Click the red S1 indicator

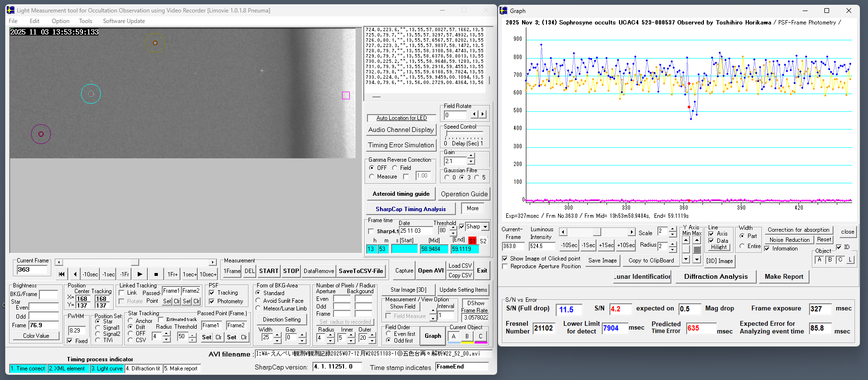[x=472, y=241]
